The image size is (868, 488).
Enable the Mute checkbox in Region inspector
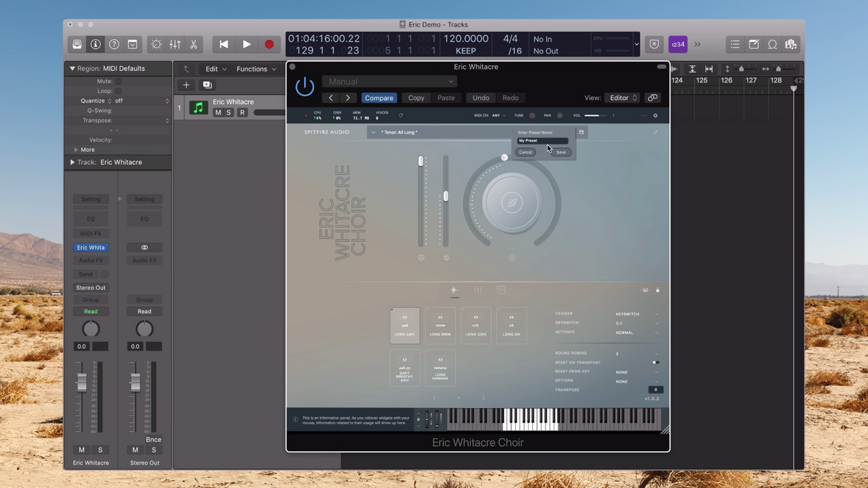point(118,82)
